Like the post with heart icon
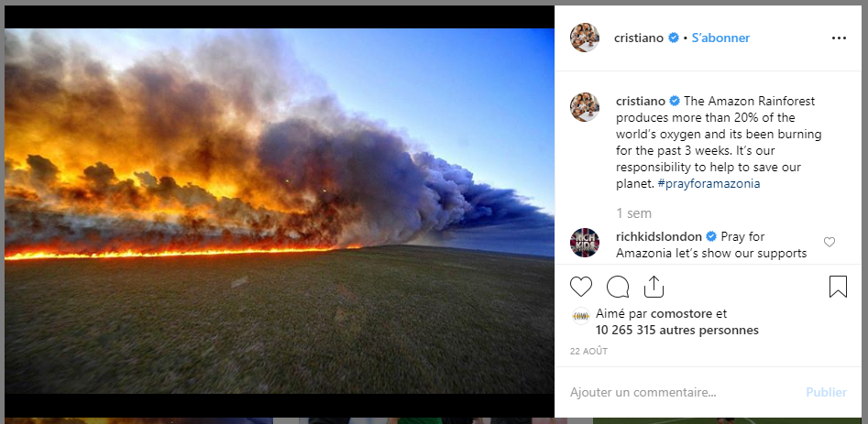This screenshot has height=424, width=868. point(581,287)
